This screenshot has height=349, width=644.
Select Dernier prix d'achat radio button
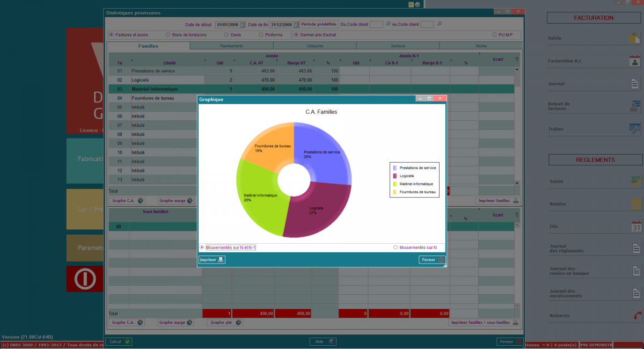coord(295,34)
